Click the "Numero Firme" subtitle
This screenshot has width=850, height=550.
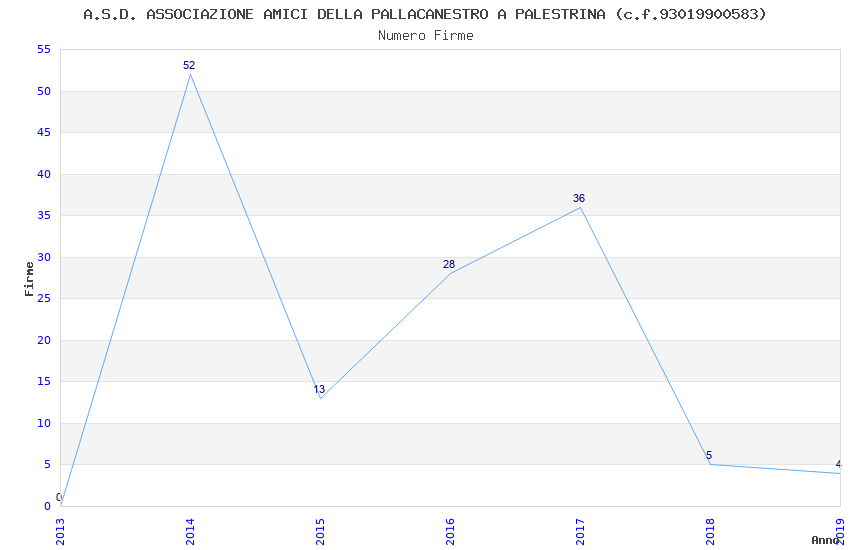pos(425,35)
